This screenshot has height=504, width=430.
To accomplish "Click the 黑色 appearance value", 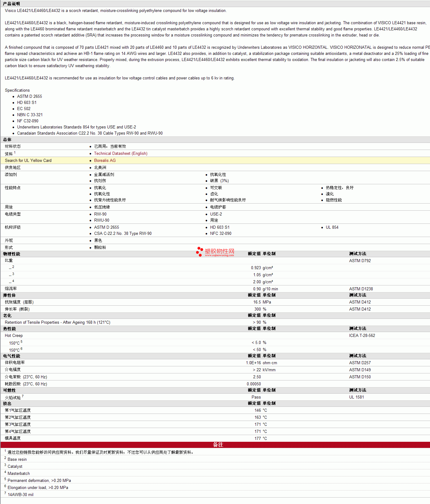I will pyautogui.click(x=98, y=241).
